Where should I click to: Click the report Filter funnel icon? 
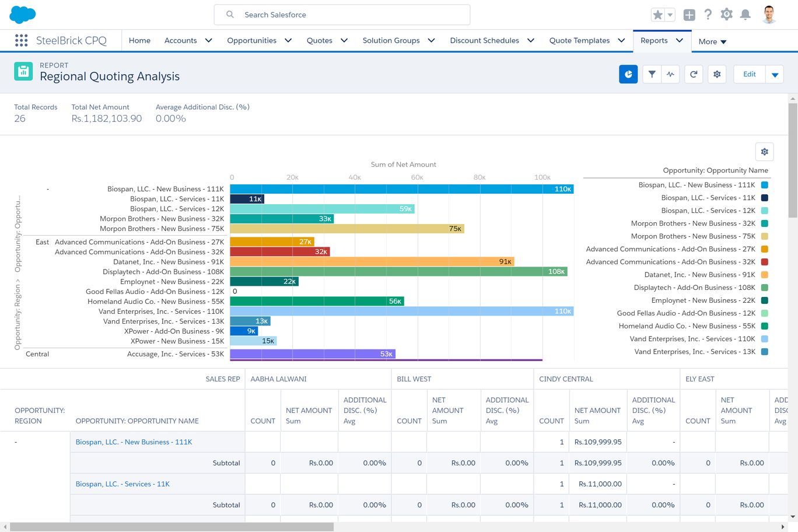(652, 74)
